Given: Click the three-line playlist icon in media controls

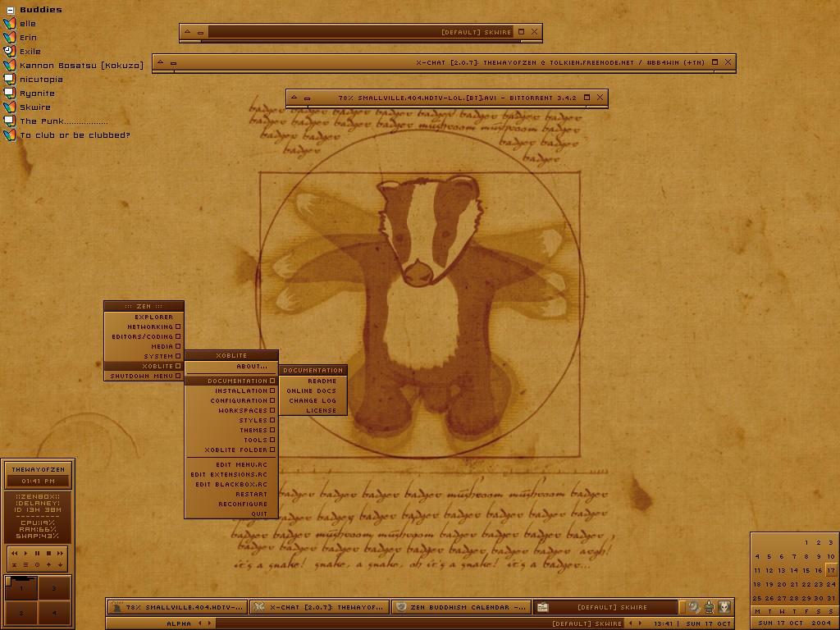Looking at the screenshot, I should pos(25,564).
